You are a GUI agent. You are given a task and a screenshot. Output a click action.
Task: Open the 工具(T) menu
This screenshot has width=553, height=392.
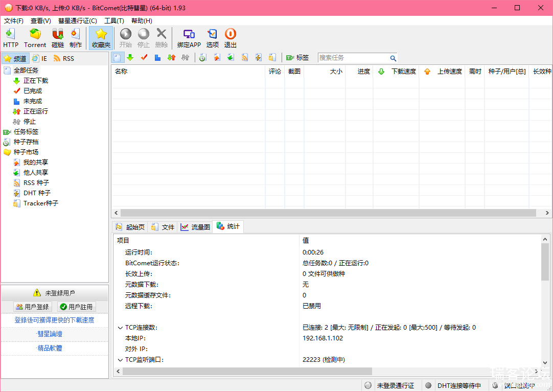click(114, 21)
